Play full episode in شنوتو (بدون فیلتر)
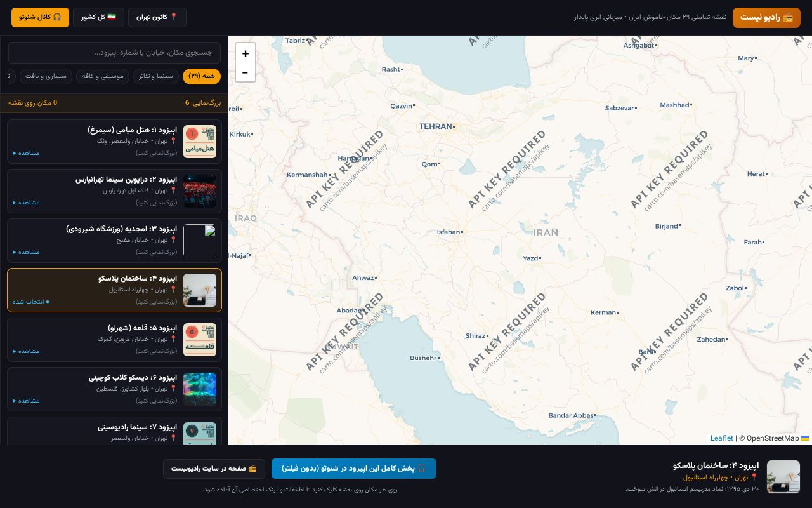This screenshot has height=508, width=812. (354, 469)
